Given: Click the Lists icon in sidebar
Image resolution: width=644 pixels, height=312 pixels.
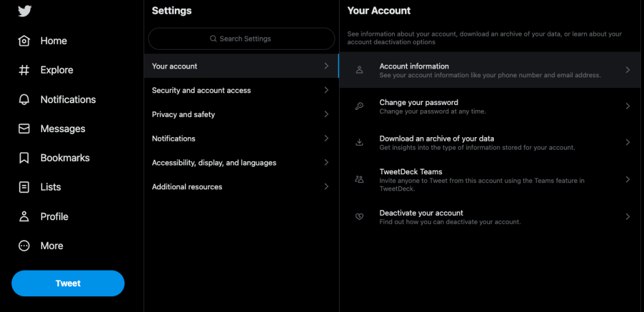Looking at the screenshot, I should (x=25, y=187).
